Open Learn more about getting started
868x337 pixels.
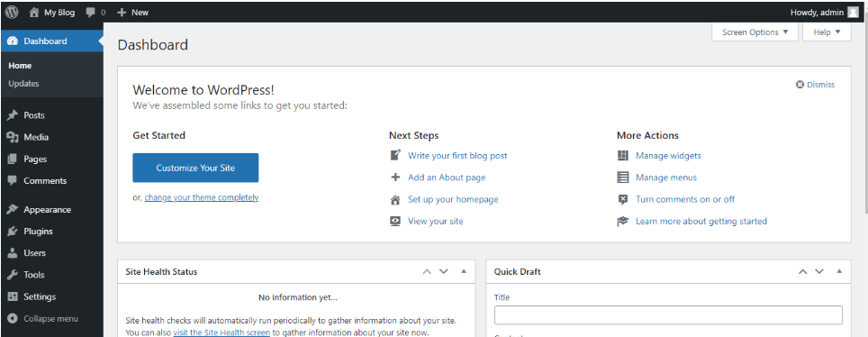coord(701,221)
